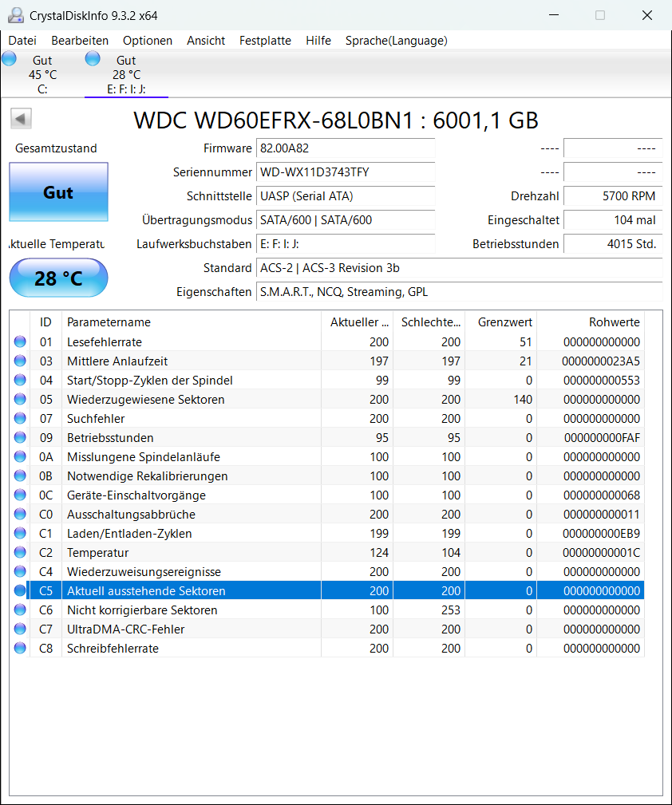672x805 pixels.
Task: Open the Hilfe menu
Action: pos(318,41)
